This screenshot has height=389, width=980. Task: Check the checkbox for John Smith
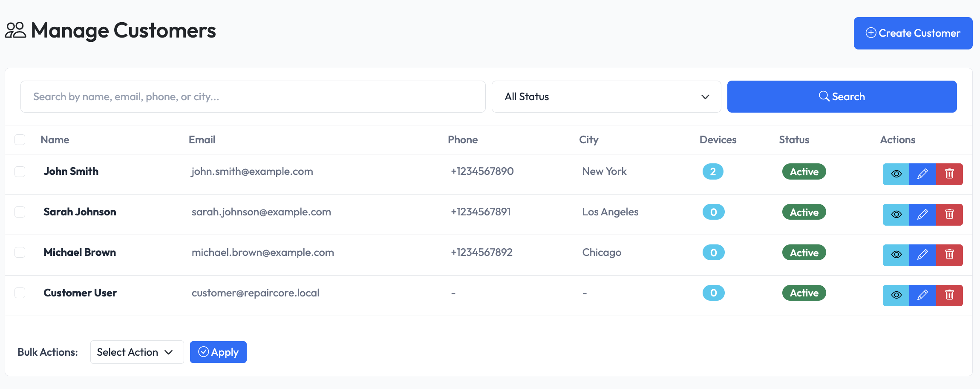[20, 171]
